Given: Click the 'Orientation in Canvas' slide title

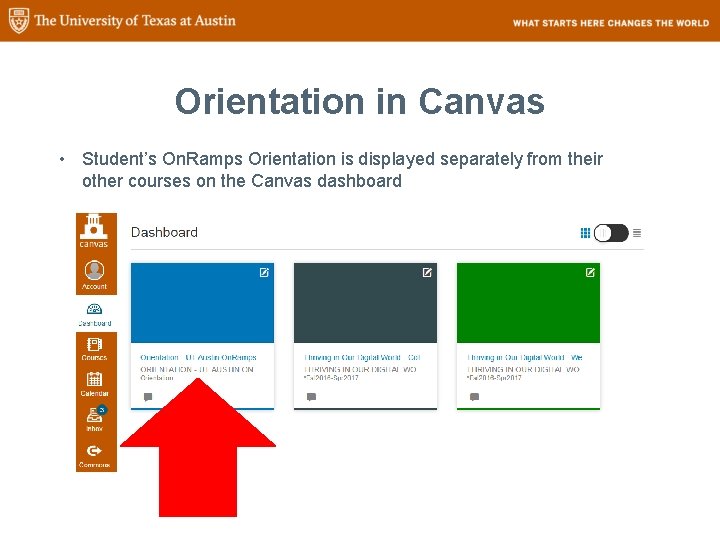Looking at the screenshot, I should point(360,101).
